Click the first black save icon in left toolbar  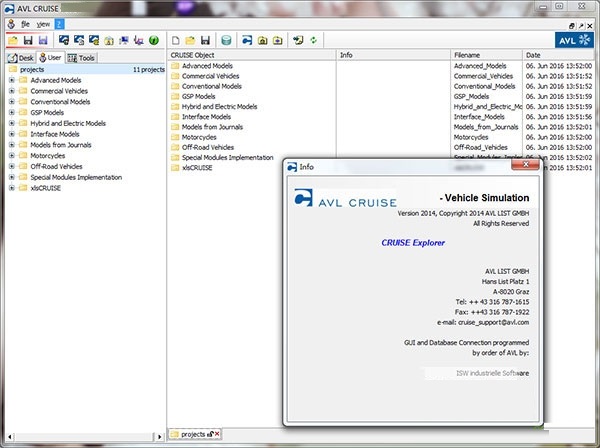pyautogui.click(x=28, y=41)
